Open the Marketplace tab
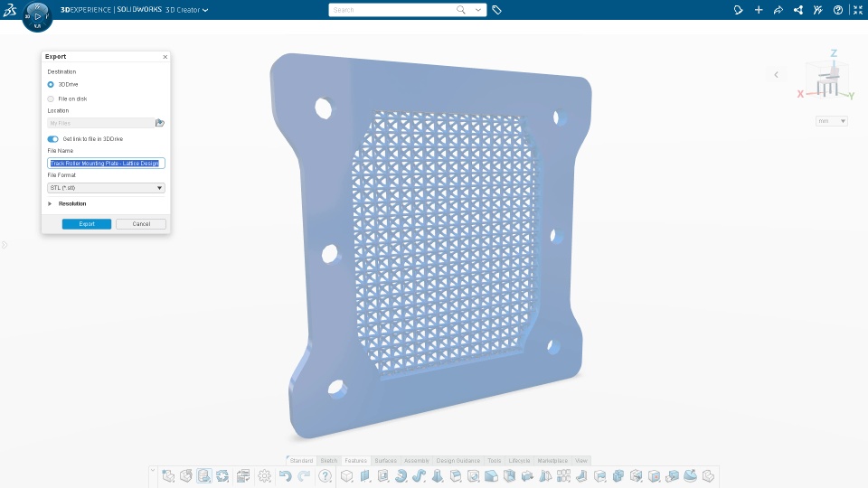Viewport: 868px width, 488px height. click(552, 460)
